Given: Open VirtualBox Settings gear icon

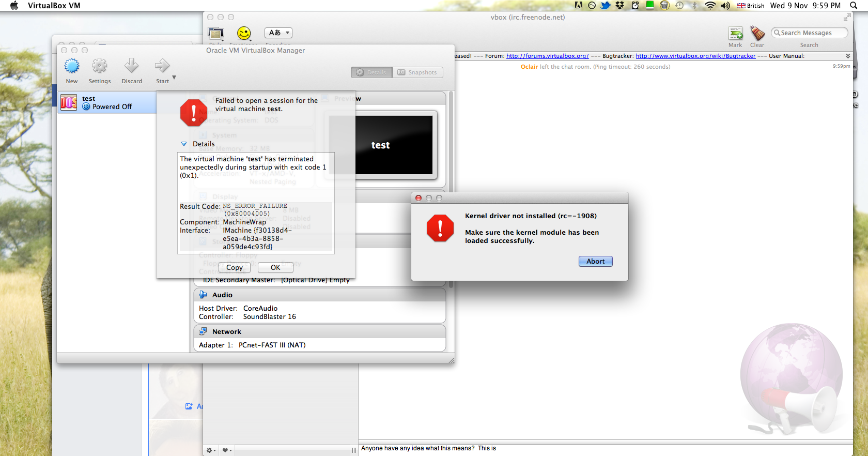Looking at the screenshot, I should point(99,66).
